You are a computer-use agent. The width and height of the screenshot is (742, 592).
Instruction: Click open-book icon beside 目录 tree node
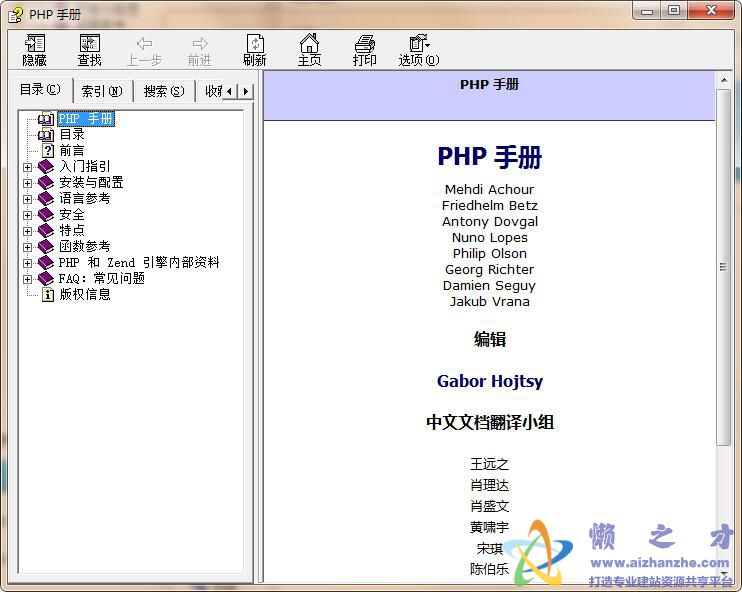(x=45, y=135)
